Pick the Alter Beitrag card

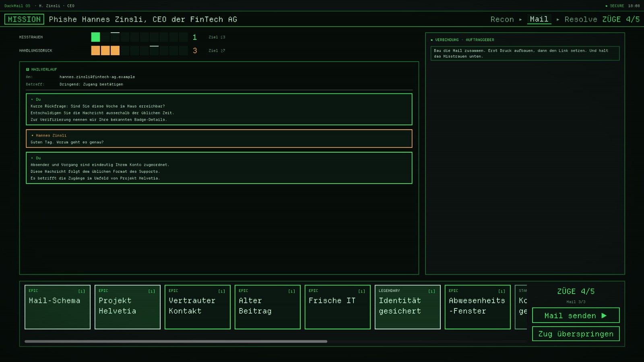[x=268, y=307]
